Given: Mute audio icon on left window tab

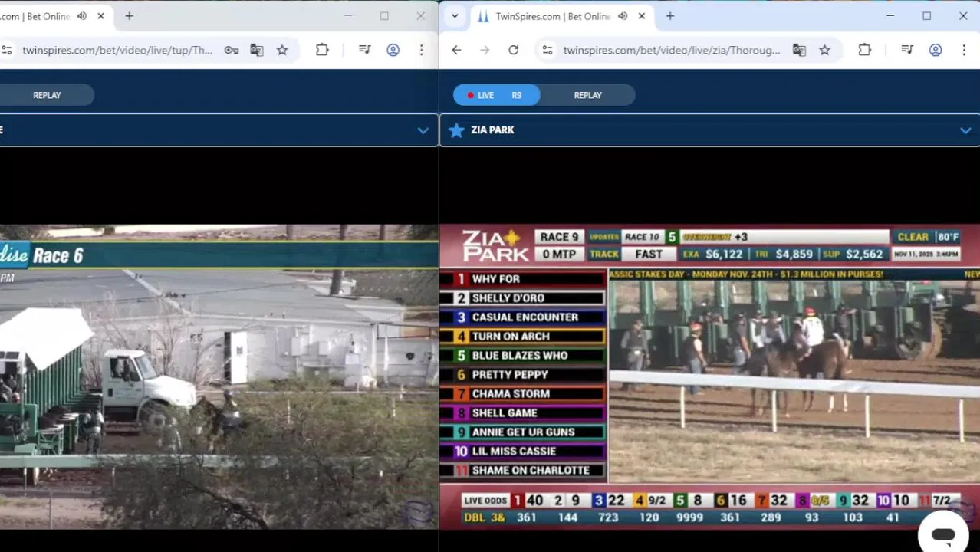Looking at the screenshot, I should [x=82, y=16].
